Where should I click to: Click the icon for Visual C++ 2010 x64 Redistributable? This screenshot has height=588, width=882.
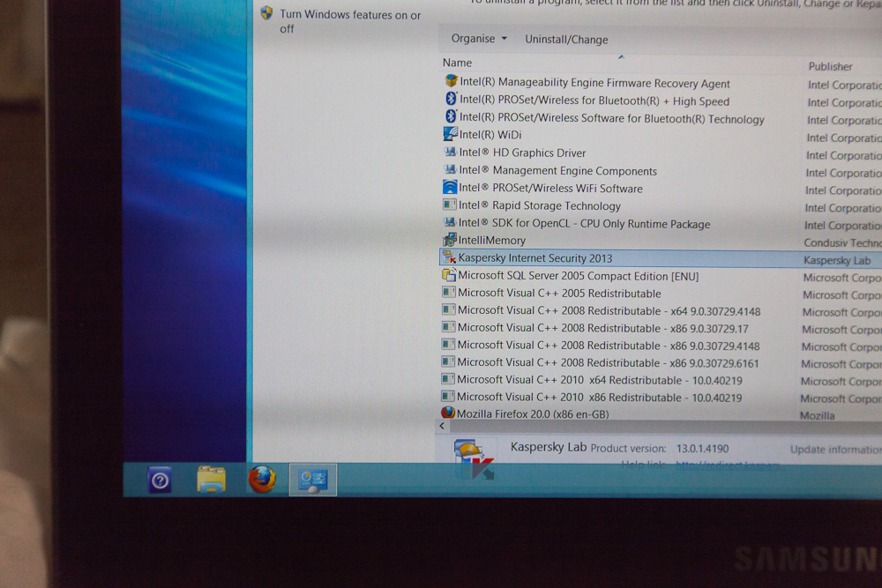(448, 379)
